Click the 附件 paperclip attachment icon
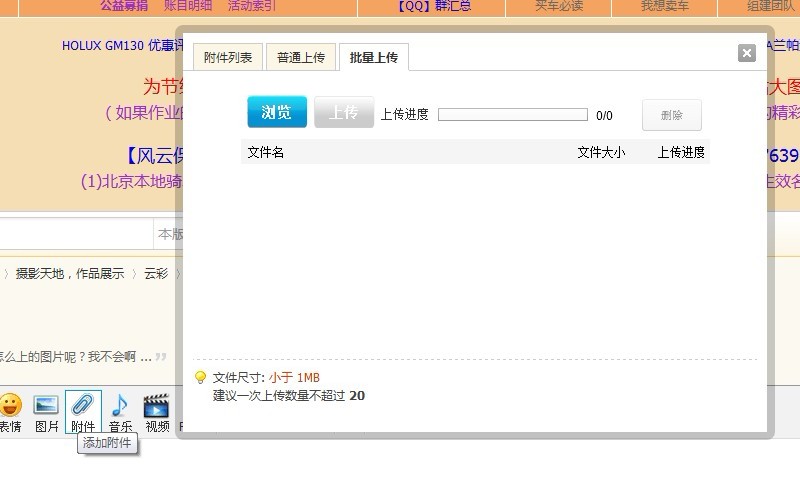This screenshot has height=485, width=800. pos(83,412)
